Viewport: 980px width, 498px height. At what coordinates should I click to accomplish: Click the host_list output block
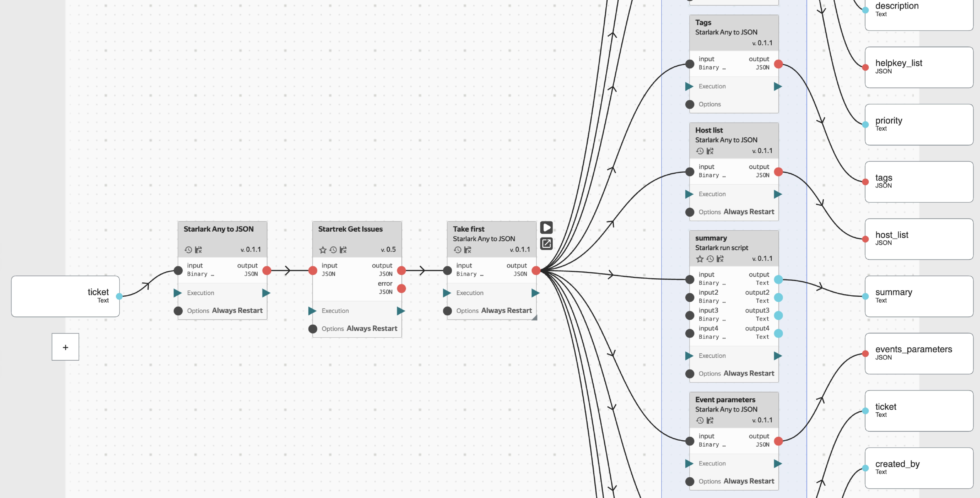tap(919, 239)
